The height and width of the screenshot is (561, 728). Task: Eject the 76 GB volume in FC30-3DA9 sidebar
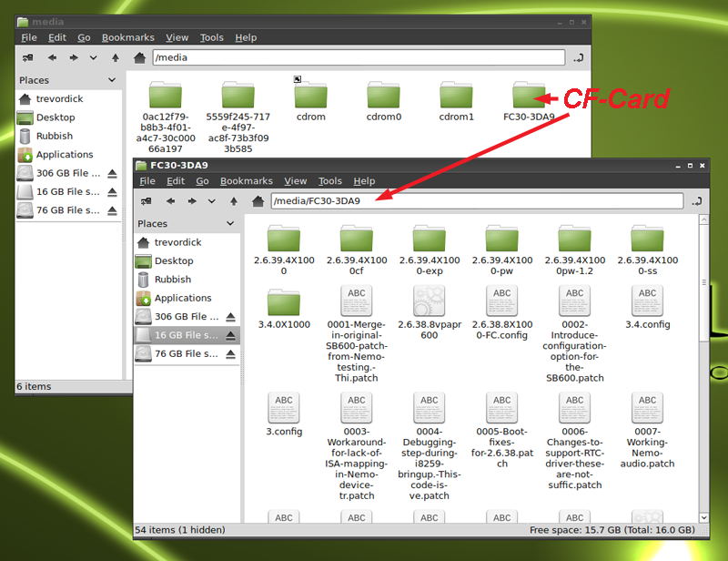click(x=230, y=353)
